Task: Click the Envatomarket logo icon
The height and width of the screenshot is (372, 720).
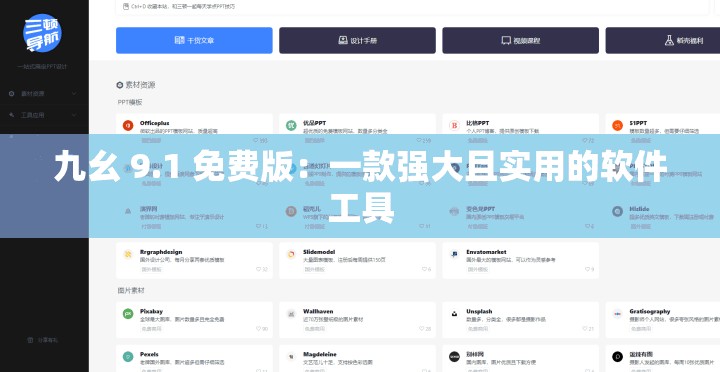Action: click(455, 254)
